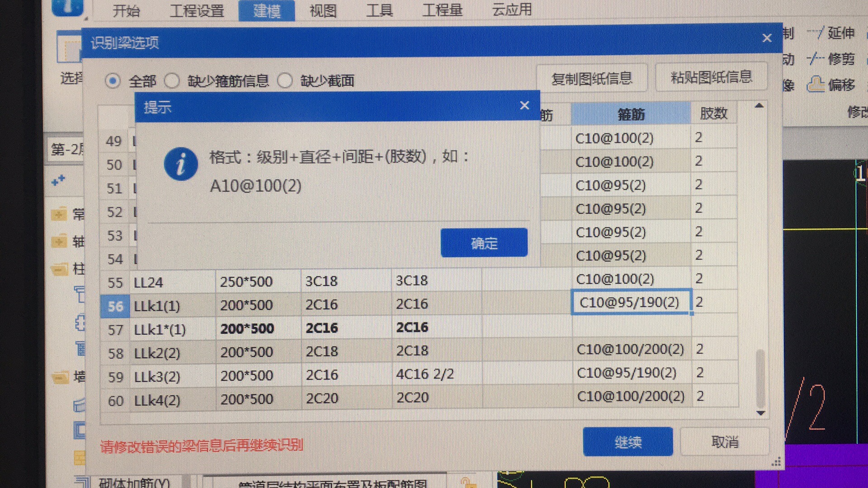Viewport: 868px width, 488px height.
Task: Select the 缺少截面 radio option
Action: pyautogui.click(x=285, y=81)
